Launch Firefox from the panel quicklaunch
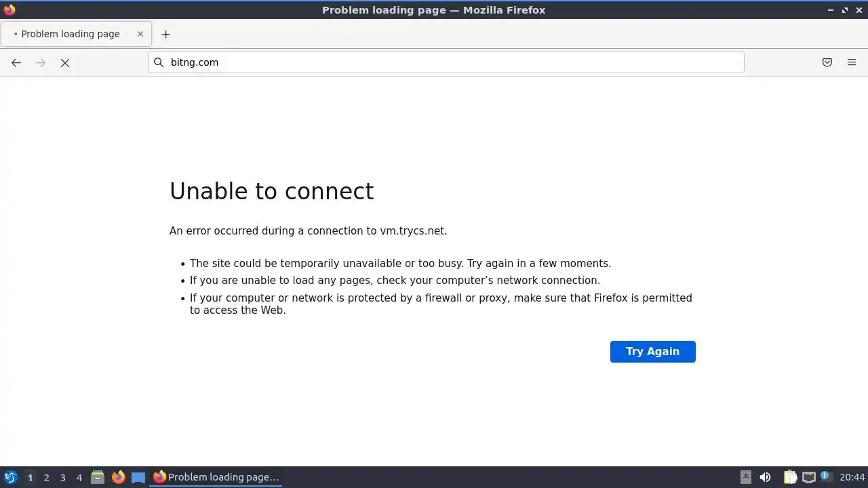The height and width of the screenshot is (488, 868). tap(118, 477)
